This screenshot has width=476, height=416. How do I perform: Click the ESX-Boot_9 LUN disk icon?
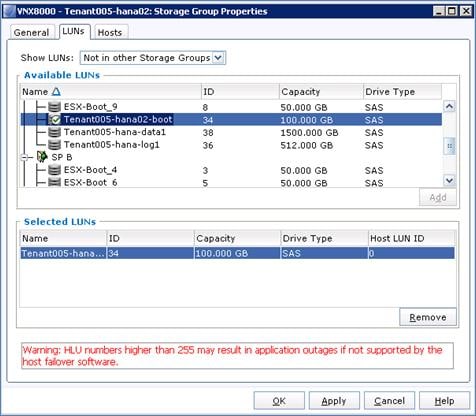coord(54,107)
